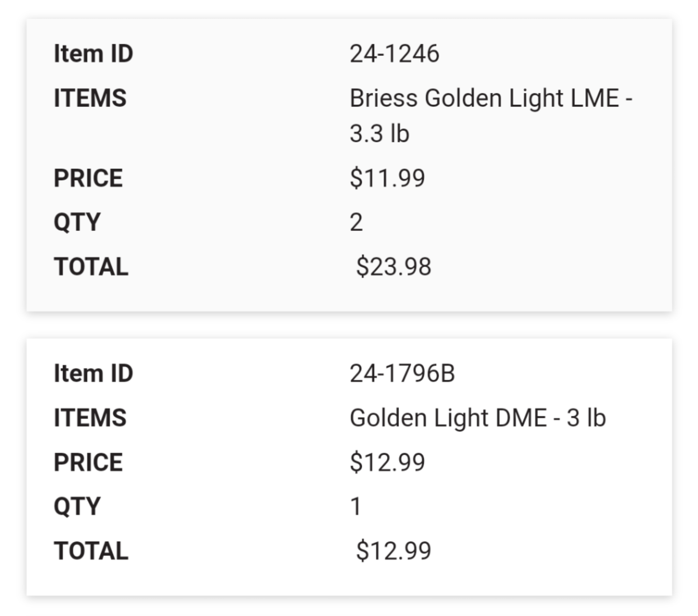Image resolution: width=698 pixels, height=616 pixels.
Task: Click the second card's Item ID label
Action: 94,373
